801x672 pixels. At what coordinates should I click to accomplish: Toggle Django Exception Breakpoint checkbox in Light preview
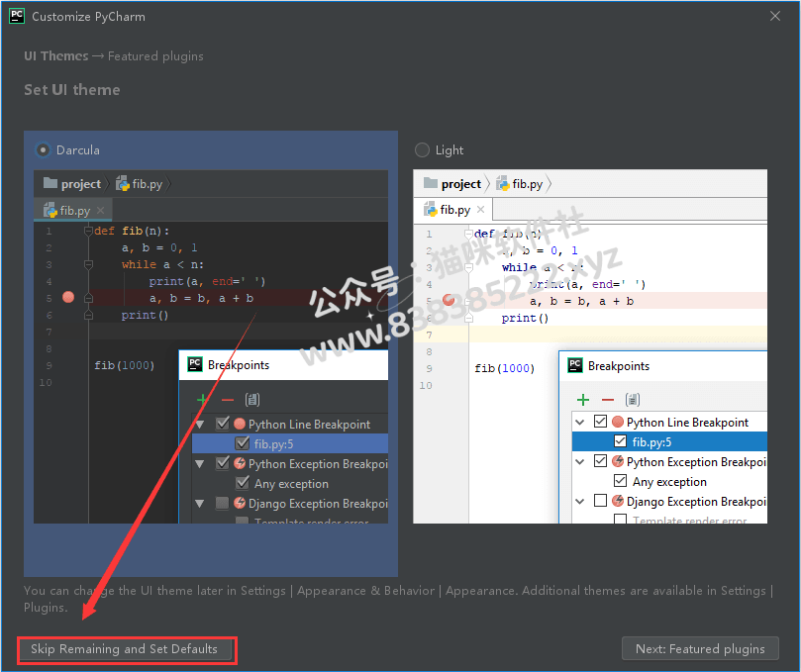[600, 501]
